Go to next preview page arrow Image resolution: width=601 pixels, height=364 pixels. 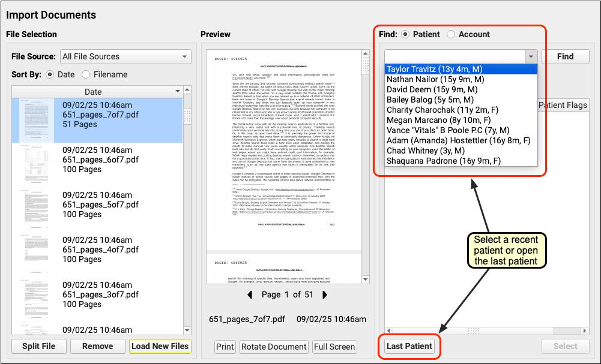[x=325, y=294]
